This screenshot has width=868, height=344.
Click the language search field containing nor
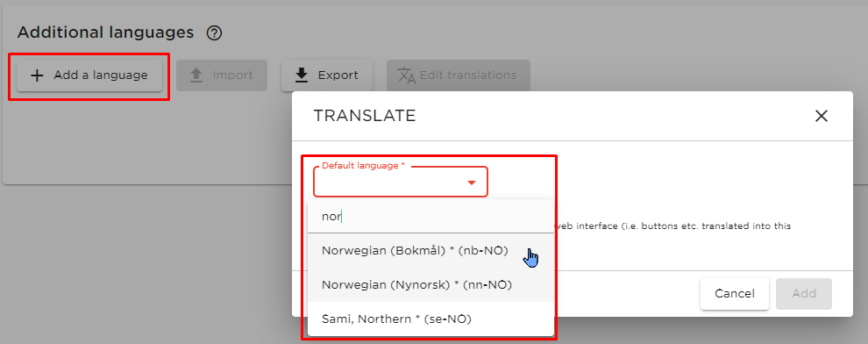pos(430,217)
